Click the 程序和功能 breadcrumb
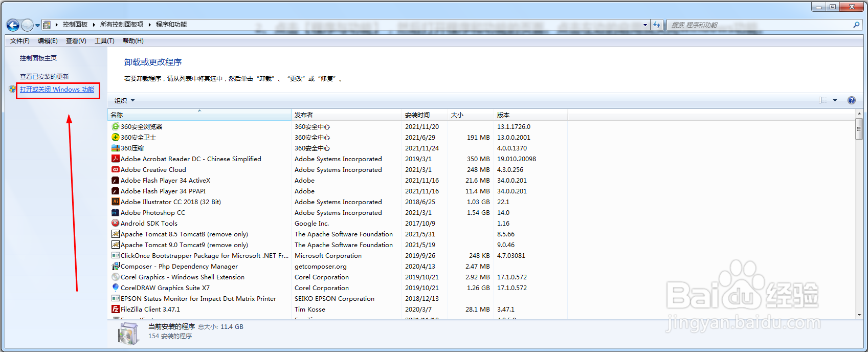 click(171, 25)
